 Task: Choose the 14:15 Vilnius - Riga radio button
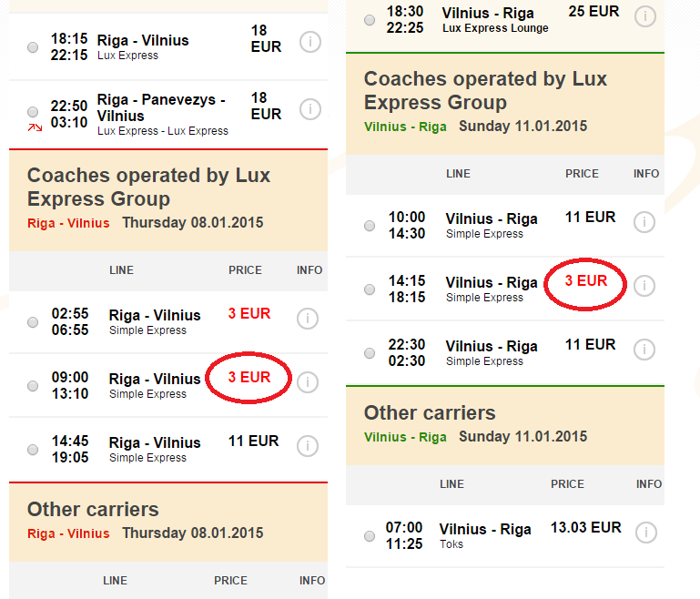point(370,289)
